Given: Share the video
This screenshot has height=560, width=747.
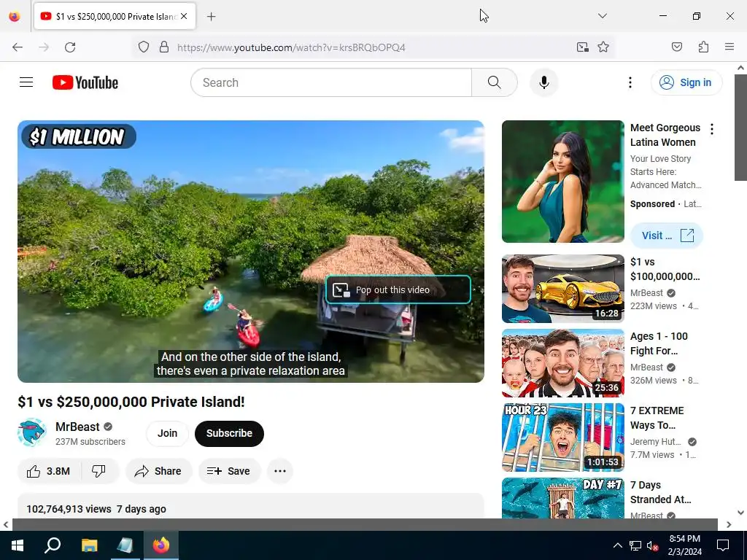Looking at the screenshot, I should coord(158,471).
